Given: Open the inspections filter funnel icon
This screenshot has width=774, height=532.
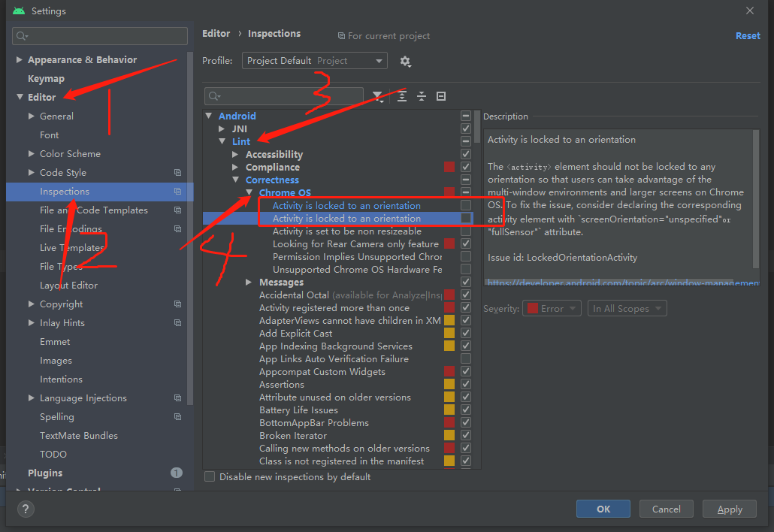Looking at the screenshot, I should 378,96.
